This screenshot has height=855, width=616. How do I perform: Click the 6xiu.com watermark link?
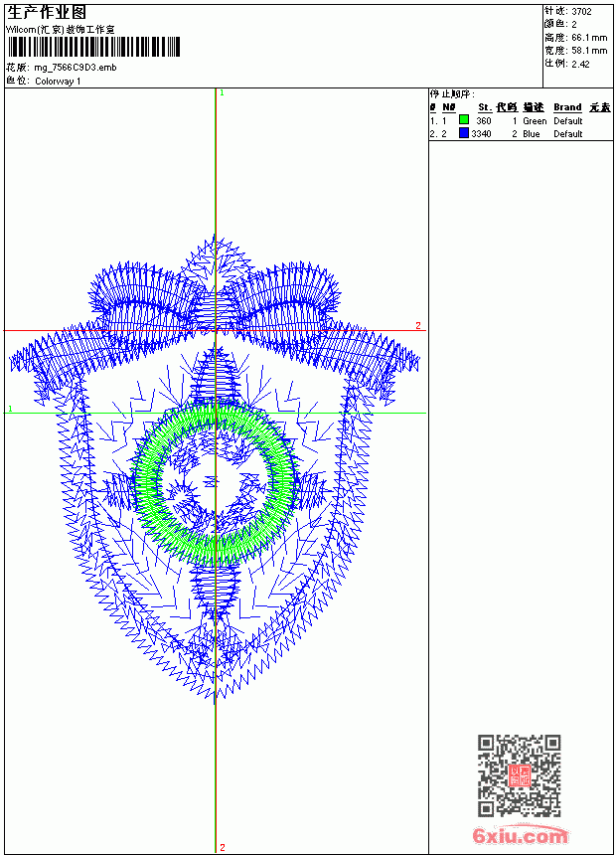pos(521,835)
